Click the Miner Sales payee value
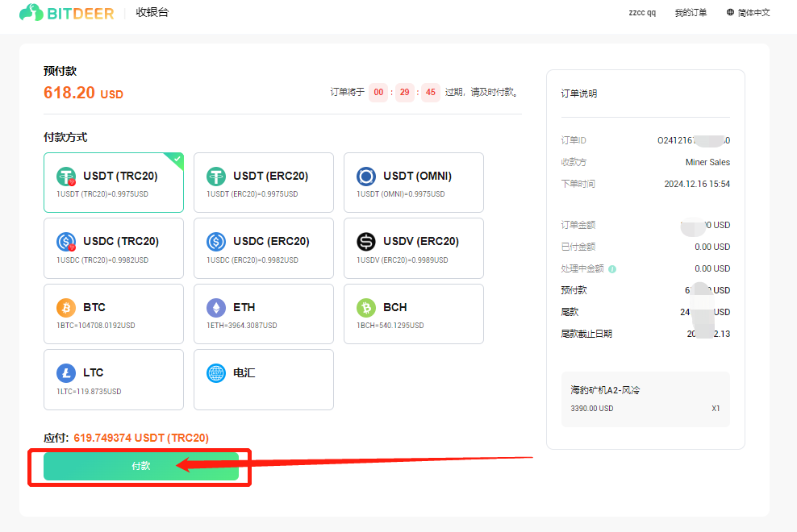The height and width of the screenshot is (532, 797). [x=707, y=162]
